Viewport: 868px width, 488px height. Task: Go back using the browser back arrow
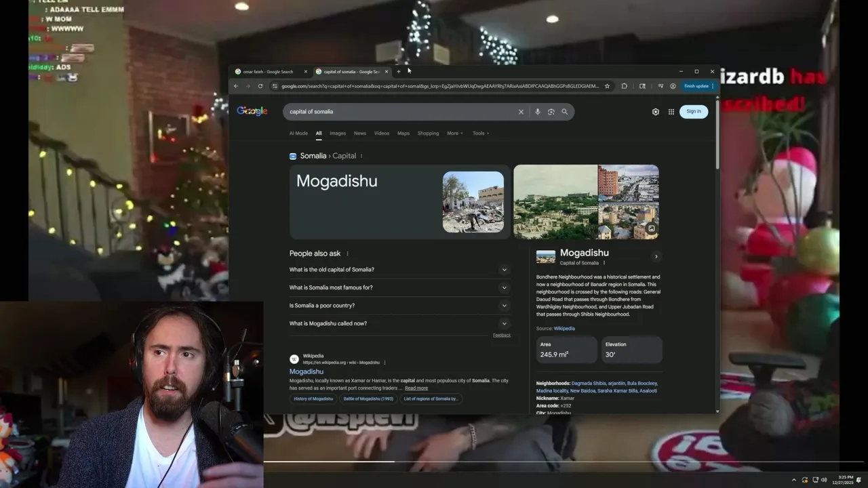(x=236, y=86)
